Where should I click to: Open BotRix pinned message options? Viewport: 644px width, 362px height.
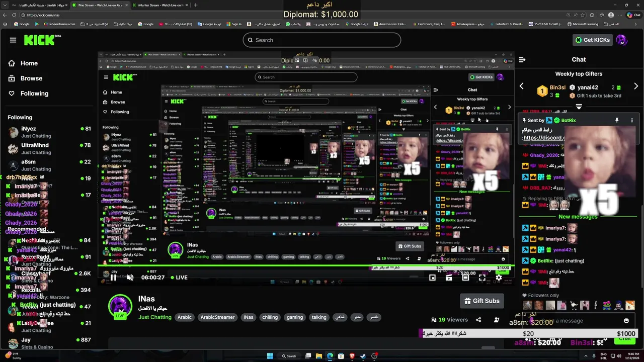coord(632,121)
